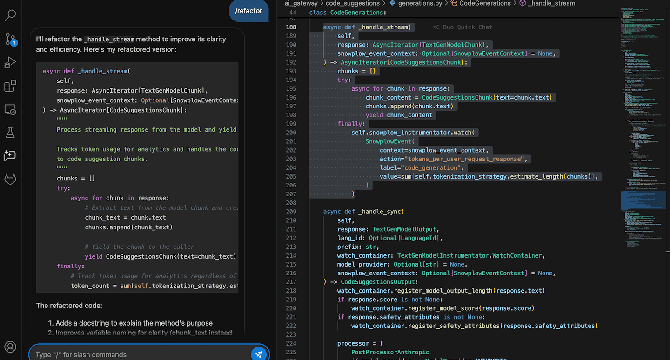This screenshot has height=360, width=670.
Task: Open the code_suggestions breadcrumb folder
Action: [x=353, y=3]
